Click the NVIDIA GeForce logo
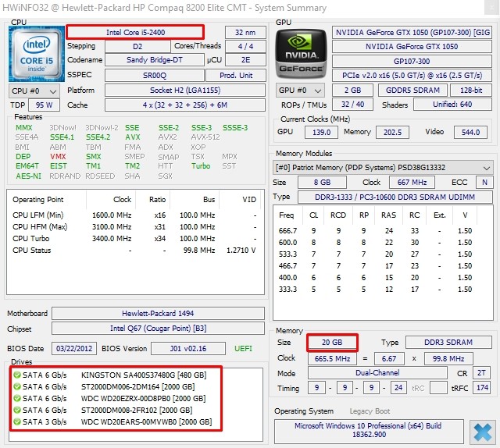 coord(301,52)
